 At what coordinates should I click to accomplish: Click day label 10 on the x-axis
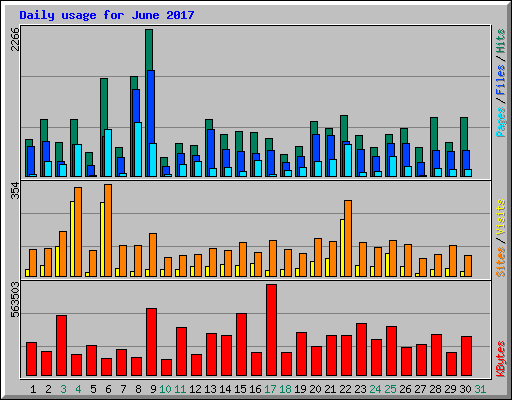pyautogui.click(x=165, y=389)
